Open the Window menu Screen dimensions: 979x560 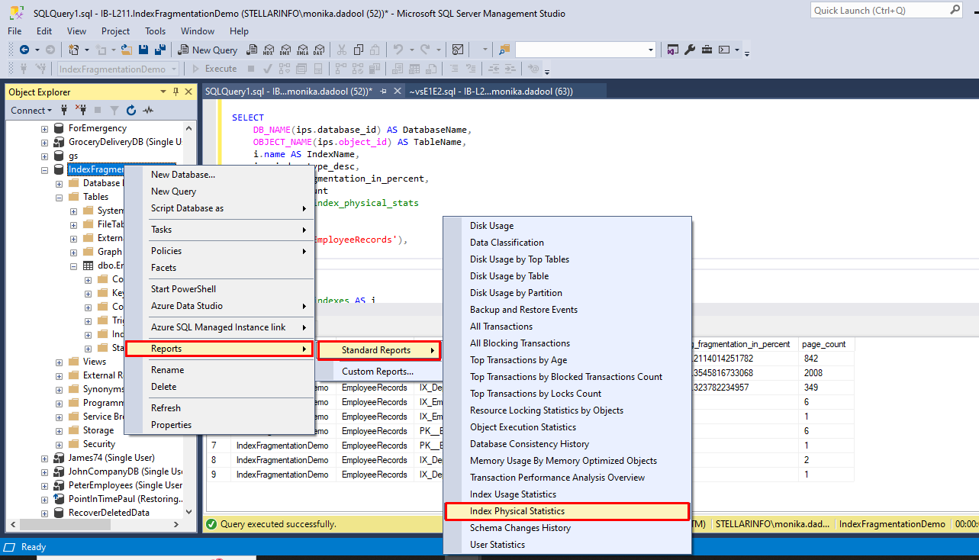pyautogui.click(x=198, y=31)
